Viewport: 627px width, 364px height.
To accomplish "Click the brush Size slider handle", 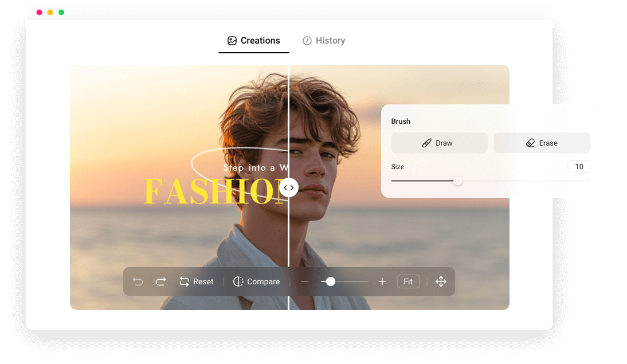I will point(458,181).
